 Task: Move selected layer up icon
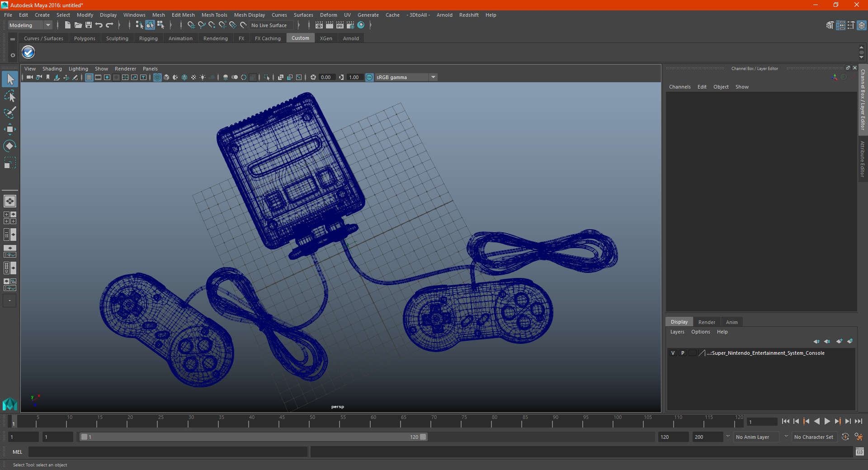(816, 341)
